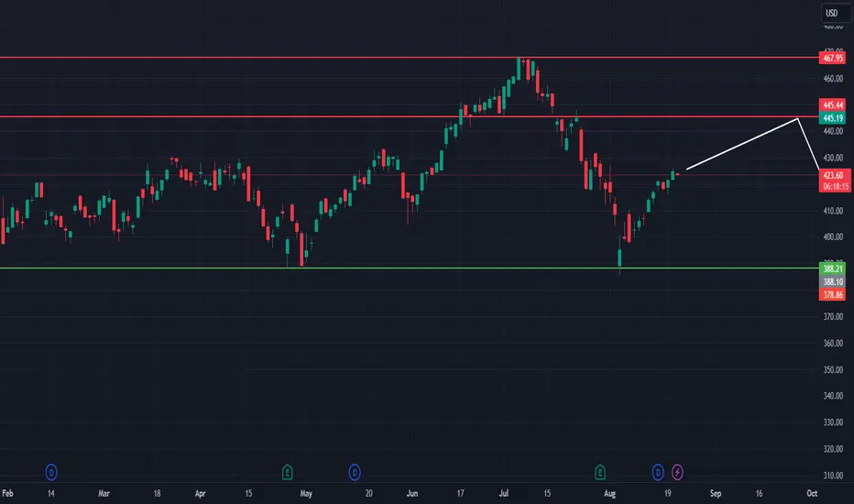Image resolution: width=854 pixels, height=504 pixels.
Task: Select the 445.19 green price label
Action: tap(832, 117)
